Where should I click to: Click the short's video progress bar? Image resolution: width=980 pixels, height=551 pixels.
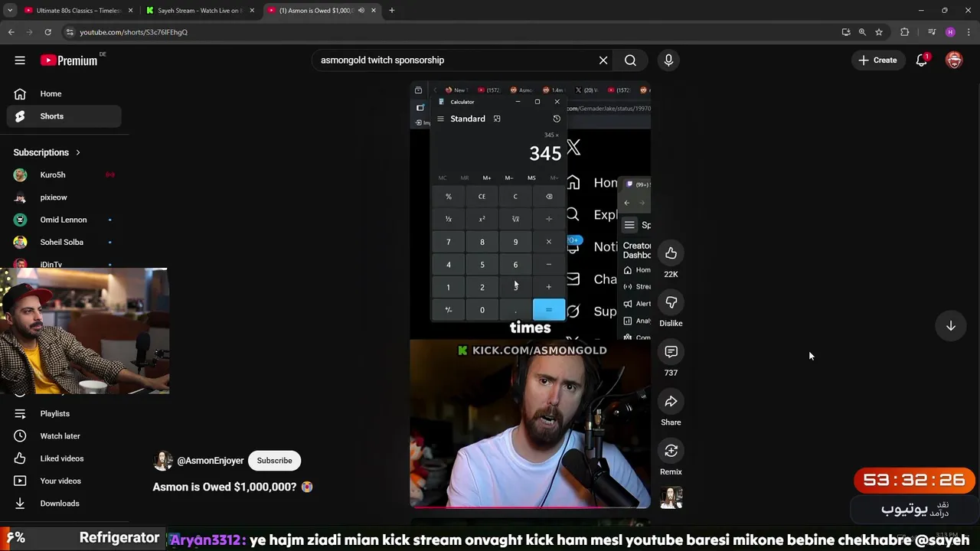coord(530,507)
